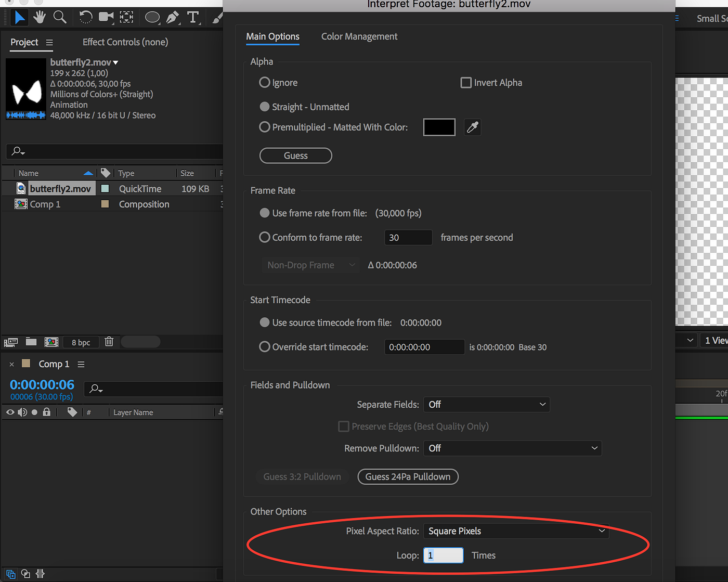The image size is (728, 582).
Task: Create a new folder in the Project panel
Action: 31,342
